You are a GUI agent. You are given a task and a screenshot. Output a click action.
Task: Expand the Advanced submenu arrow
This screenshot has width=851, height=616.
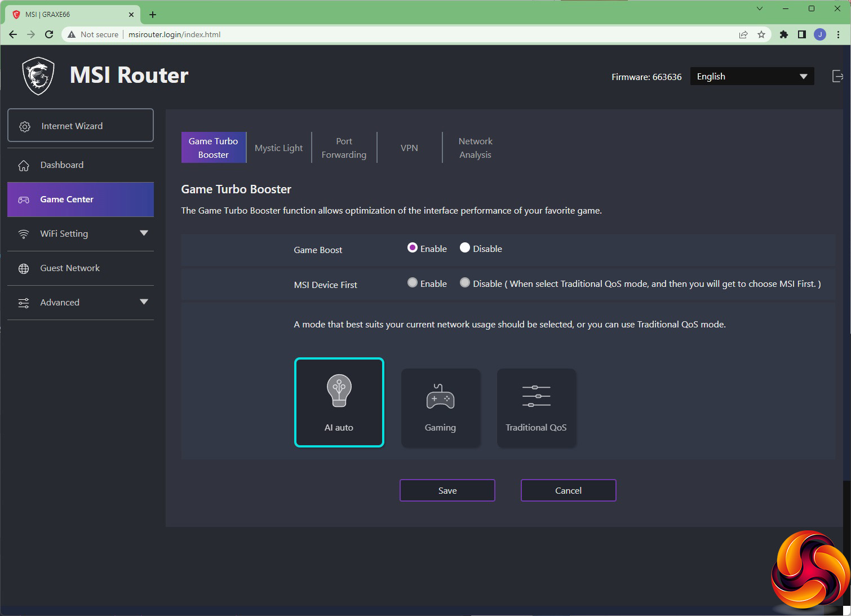tap(144, 302)
